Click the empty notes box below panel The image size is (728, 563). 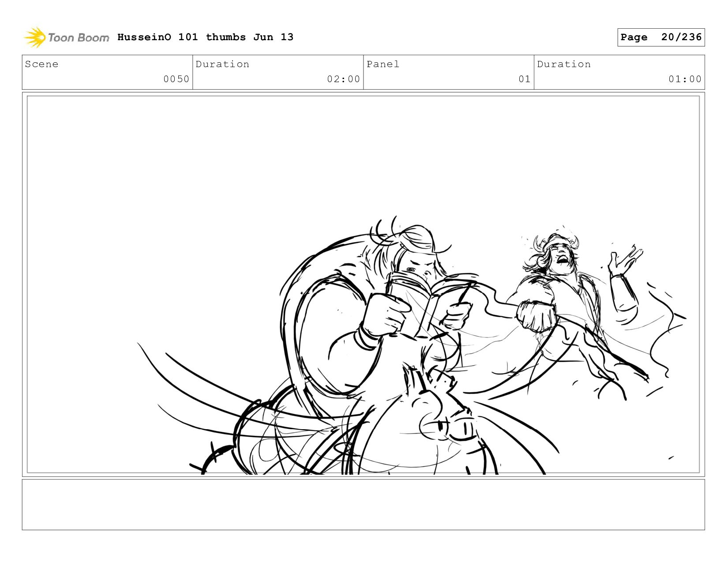363,504
